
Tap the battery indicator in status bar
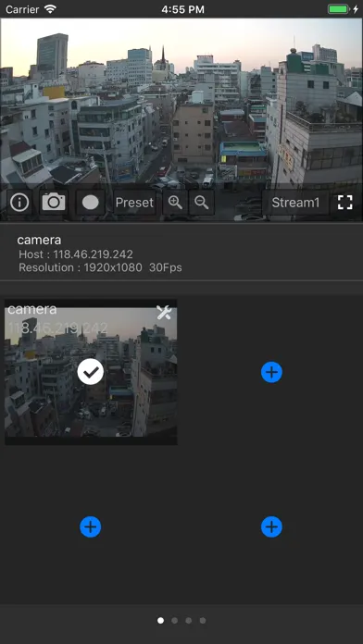pos(339,9)
